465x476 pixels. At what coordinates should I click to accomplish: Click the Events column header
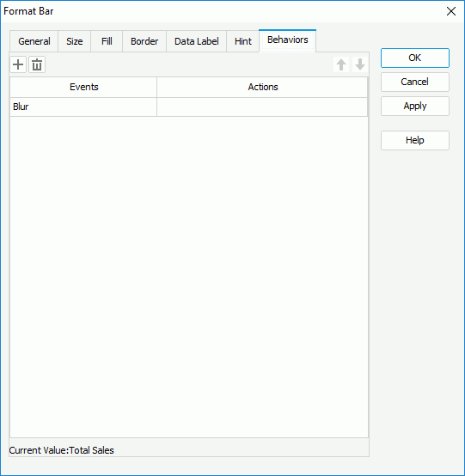pos(83,87)
